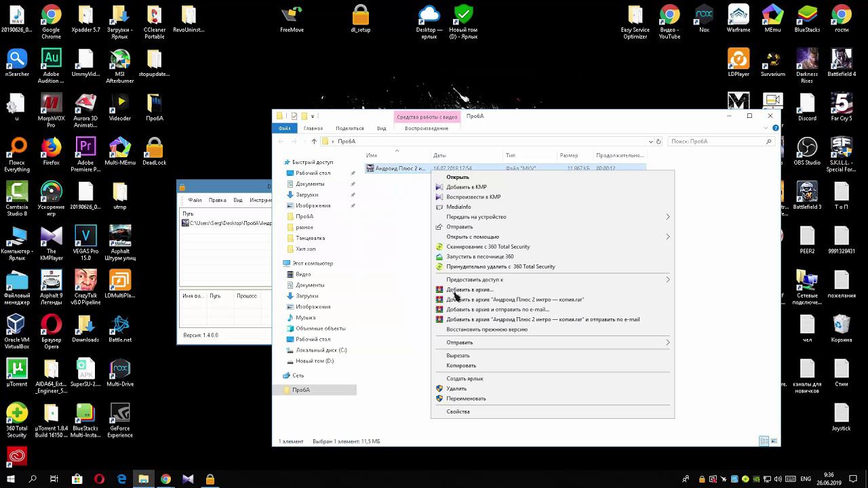Launch DeadLock desktop shortcut
The width and height of the screenshot is (868, 488).
click(x=155, y=150)
